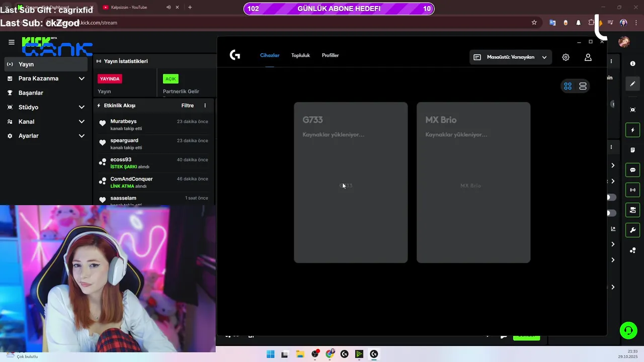The width and height of the screenshot is (644, 362).
Task: Open Windows Start menu
Action: 270,354
